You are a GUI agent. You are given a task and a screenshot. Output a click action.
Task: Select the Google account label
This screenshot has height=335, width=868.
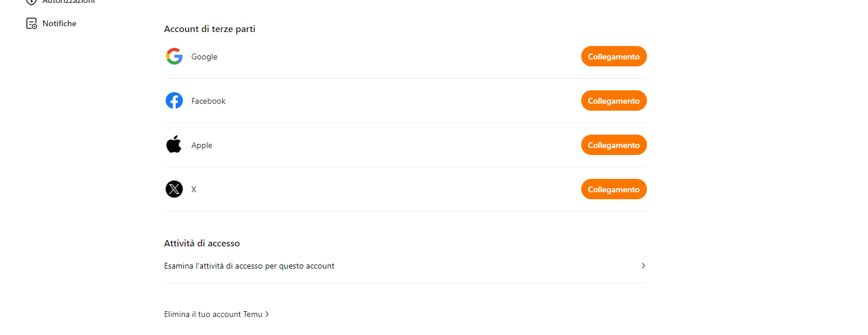pos(204,57)
